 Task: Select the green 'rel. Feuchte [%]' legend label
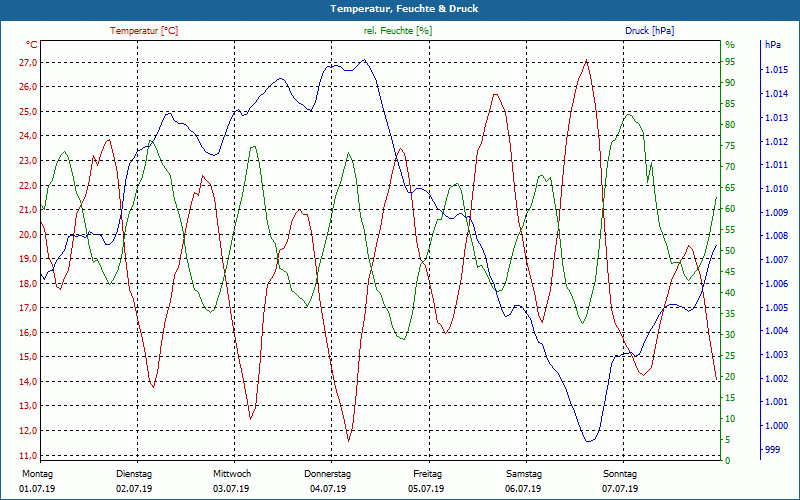click(x=397, y=31)
